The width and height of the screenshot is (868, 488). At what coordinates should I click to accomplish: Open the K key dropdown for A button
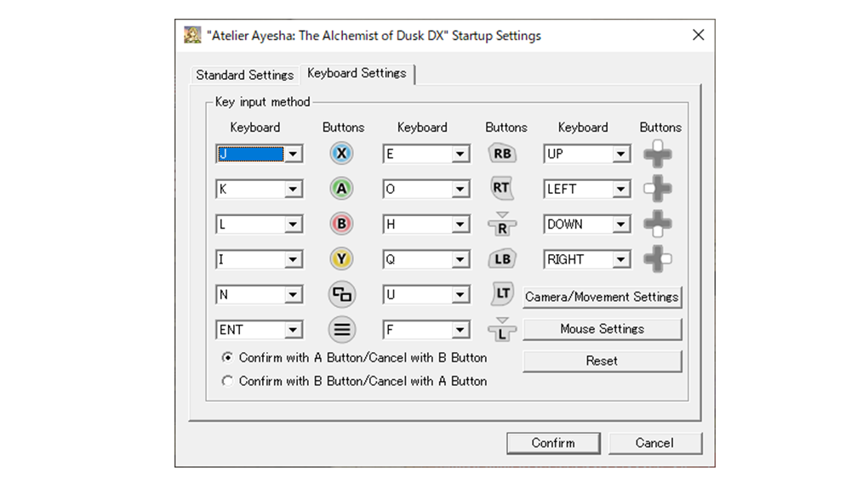(293, 190)
